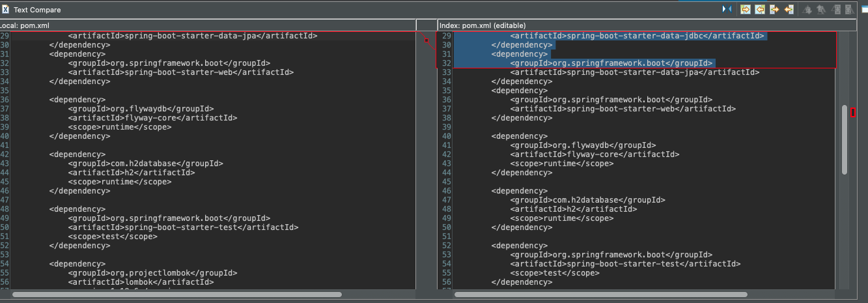This screenshot has height=303, width=868.
Task: Copy all non-conflicting changes from right to left
Action: tap(760, 9)
